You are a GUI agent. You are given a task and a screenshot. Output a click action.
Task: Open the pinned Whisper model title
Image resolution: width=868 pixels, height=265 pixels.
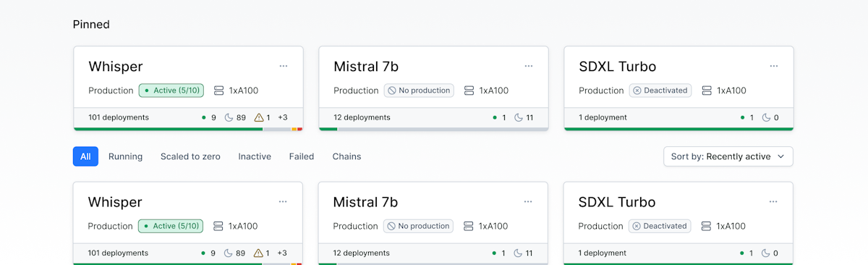tap(115, 67)
